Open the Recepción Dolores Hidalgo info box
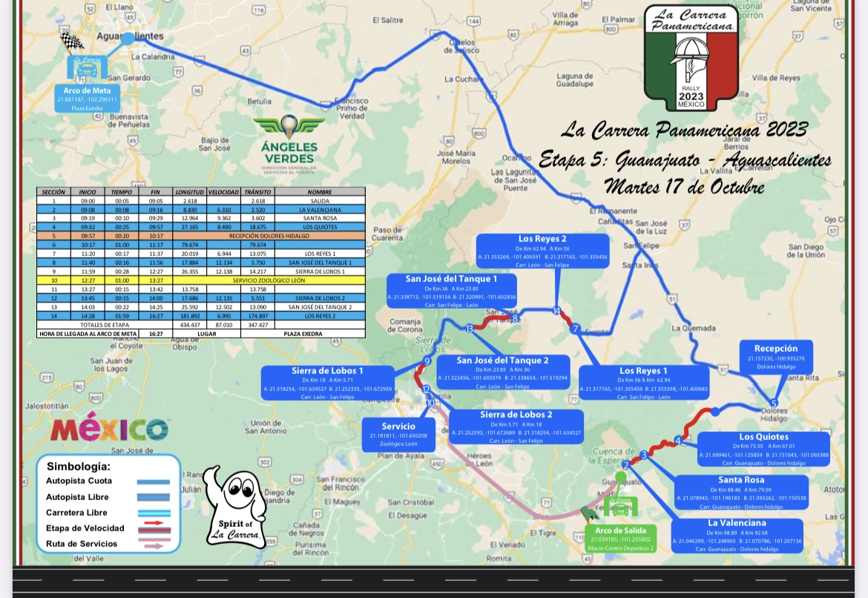This screenshot has height=598, width=868. coord(776,357)
